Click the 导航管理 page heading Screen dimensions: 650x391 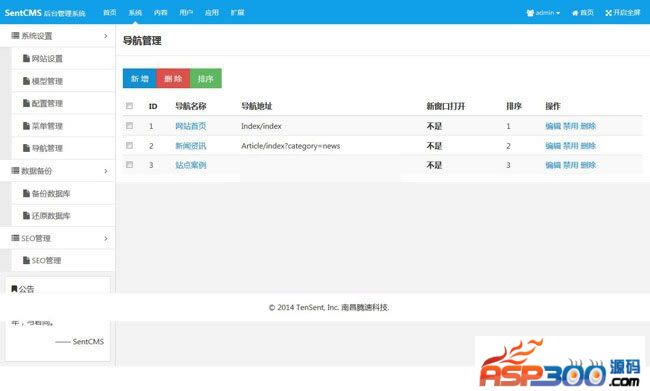pyautogui.click(x=142, y=41)
